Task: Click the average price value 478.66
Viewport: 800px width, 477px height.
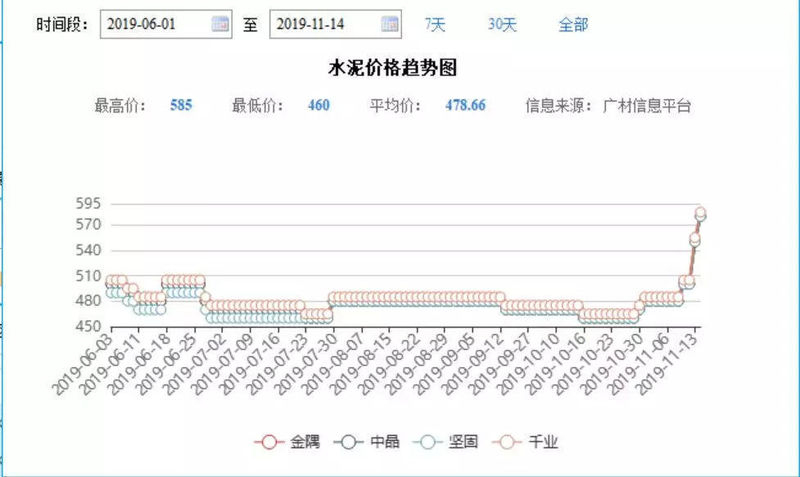Action: point(465,105)
